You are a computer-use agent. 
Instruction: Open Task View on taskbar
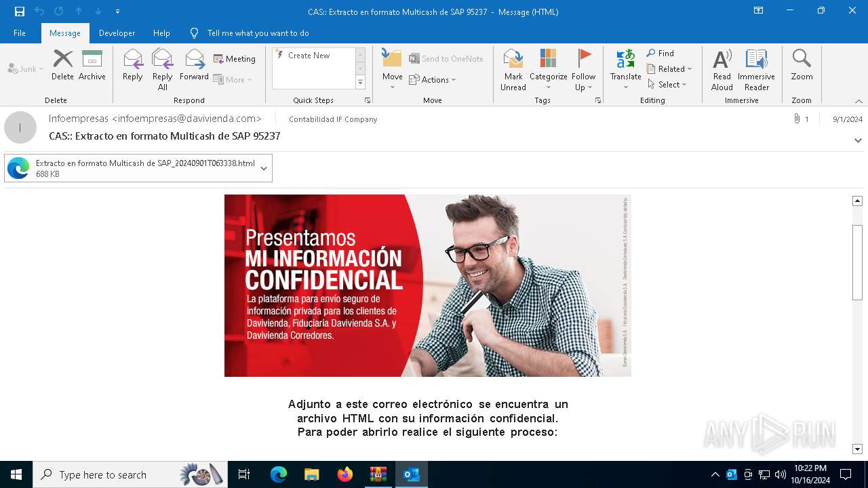click(244, 474)
